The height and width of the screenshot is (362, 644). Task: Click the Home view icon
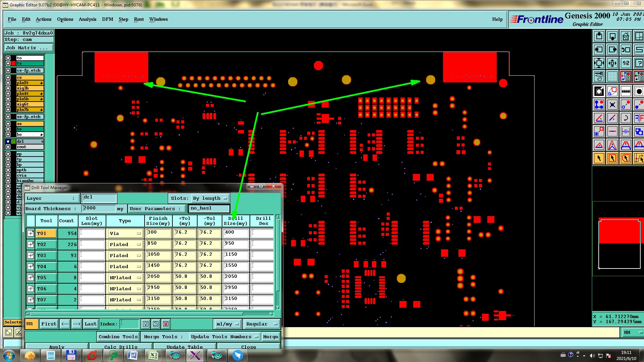(x=626, y=36)
